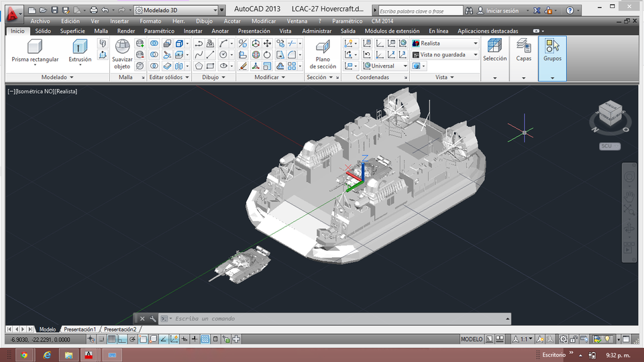Expand the Modificar panel
Image resolution: width=644 pixels, height=362 pixels.
[270, 77]
